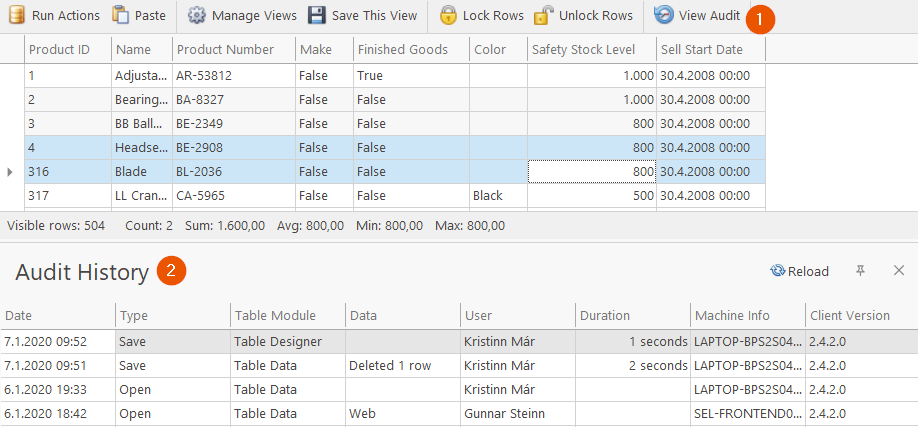Select the row indicator arrow beside 316
The width and height of the screenshot is (918, 427).
[9, 172]
